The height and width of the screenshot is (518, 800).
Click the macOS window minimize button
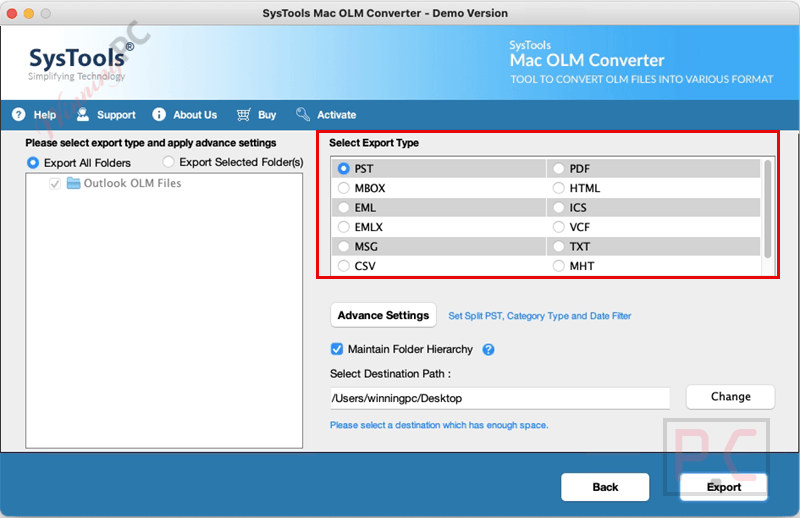(x=29, y=13)
